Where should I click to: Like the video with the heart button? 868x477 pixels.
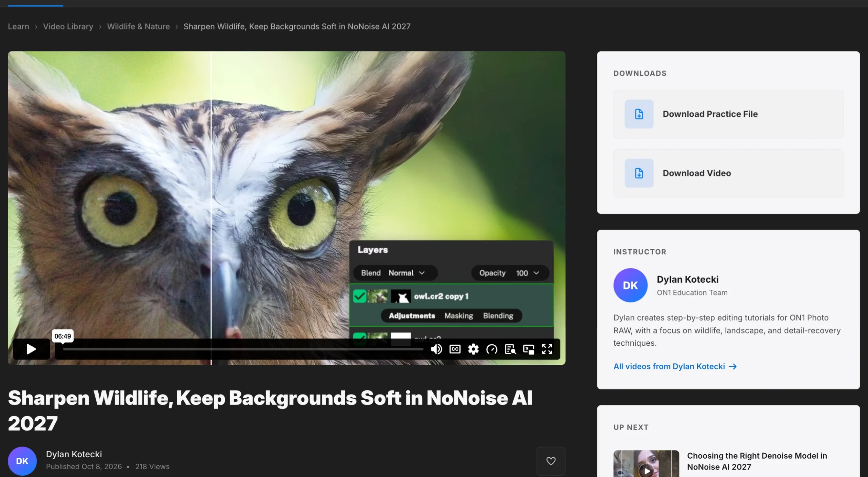click(551, 461)
